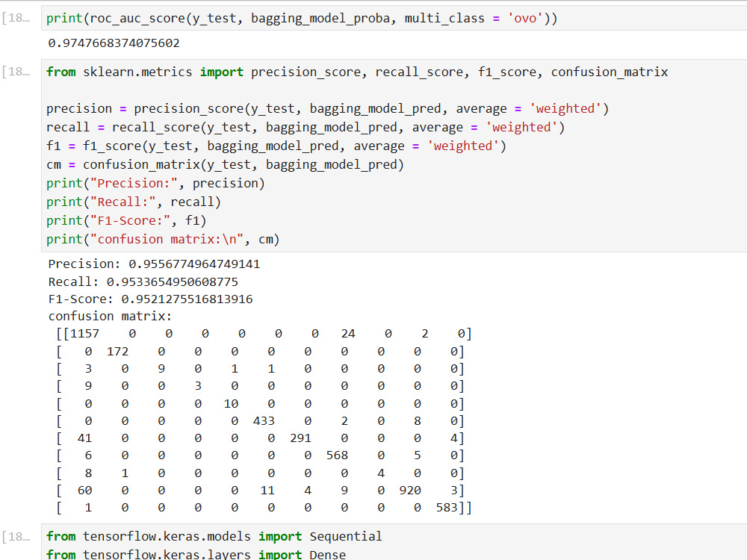Click the recall_score assignment line

pos(306,128)
